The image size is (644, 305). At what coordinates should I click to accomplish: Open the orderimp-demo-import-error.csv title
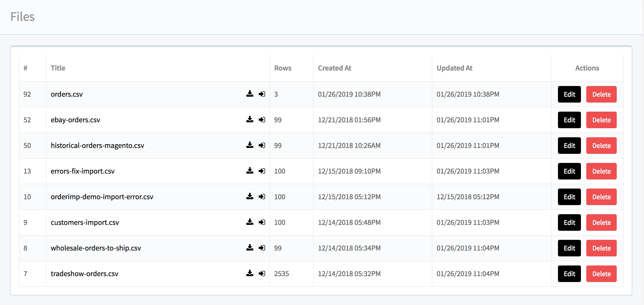(x=102, y=197)
